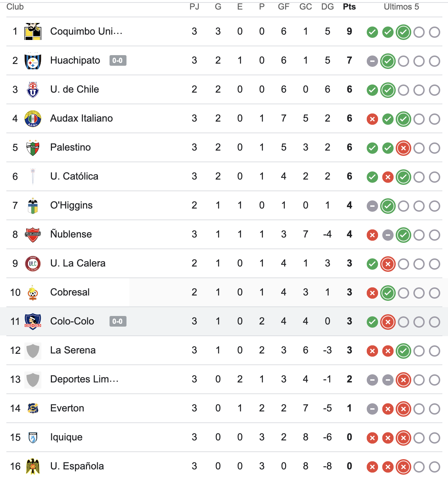Select the Últimos 5 column header
This screenshot has width=448, height=480.
[401, 6]
